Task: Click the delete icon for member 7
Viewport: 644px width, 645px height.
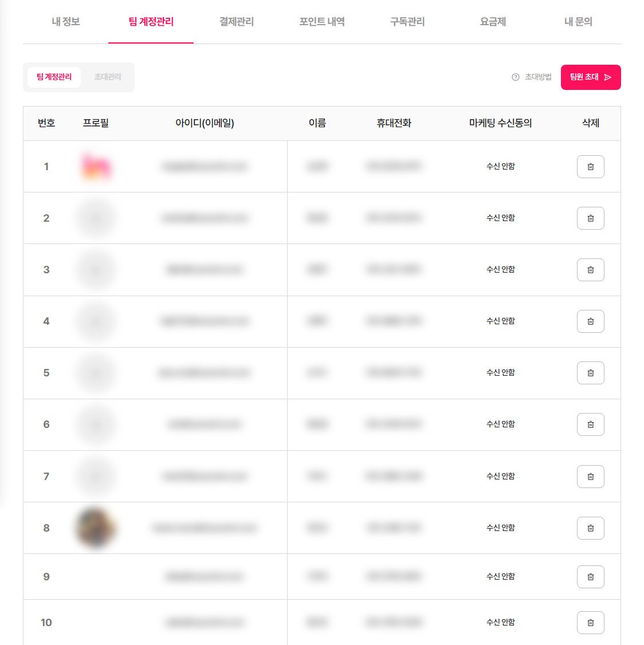Action: [590, 476]
